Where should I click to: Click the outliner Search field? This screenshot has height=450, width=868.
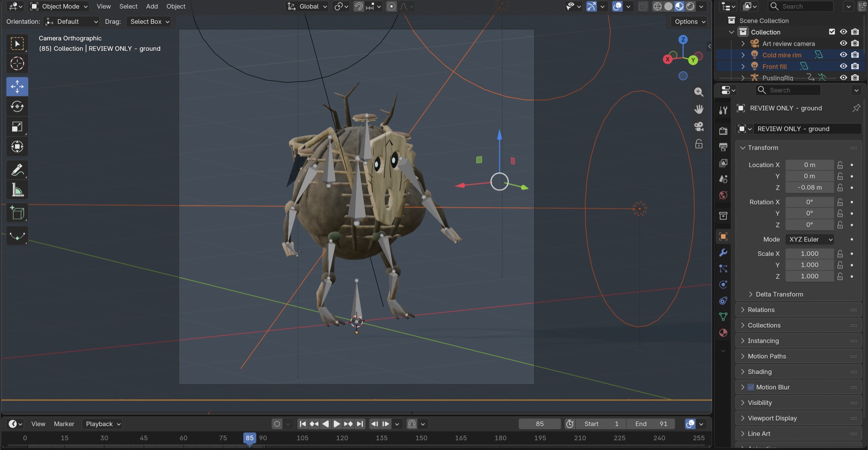[x=801, y=7]
